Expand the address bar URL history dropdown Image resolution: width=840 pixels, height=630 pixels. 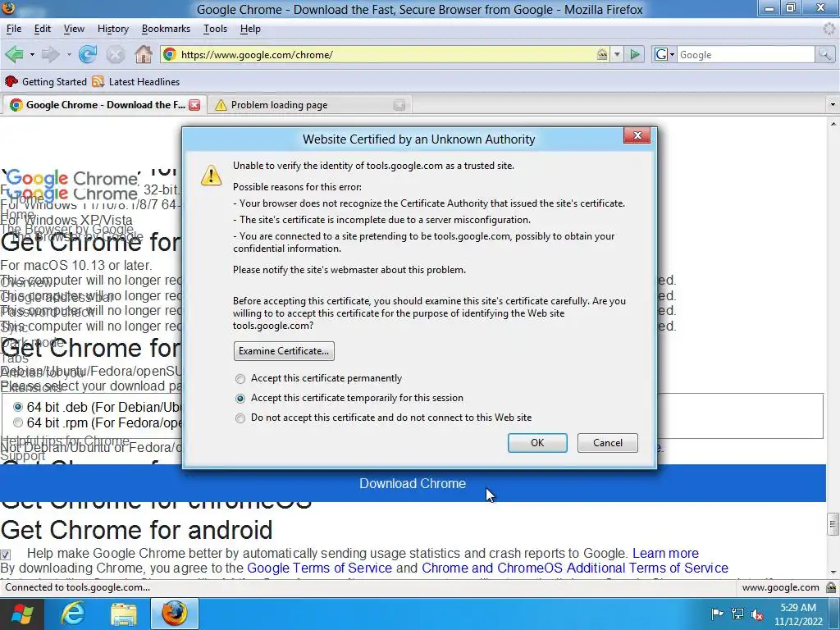click(x=617, y=54)
